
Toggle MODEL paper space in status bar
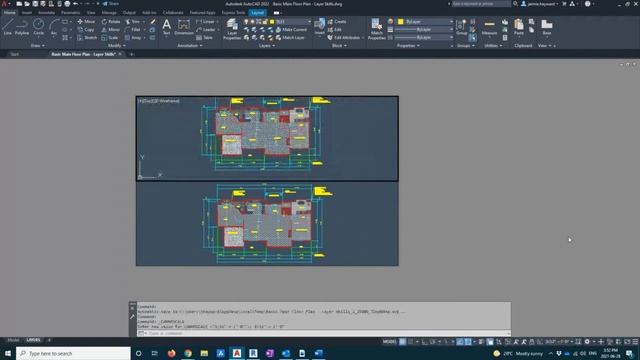point(389,342)
